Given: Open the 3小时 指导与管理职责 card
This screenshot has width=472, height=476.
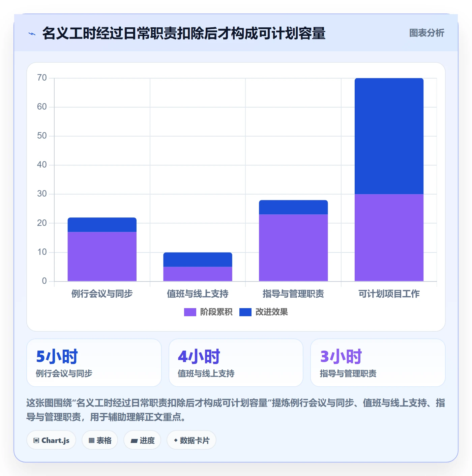Looking at the screenshot, I should 378,363.
